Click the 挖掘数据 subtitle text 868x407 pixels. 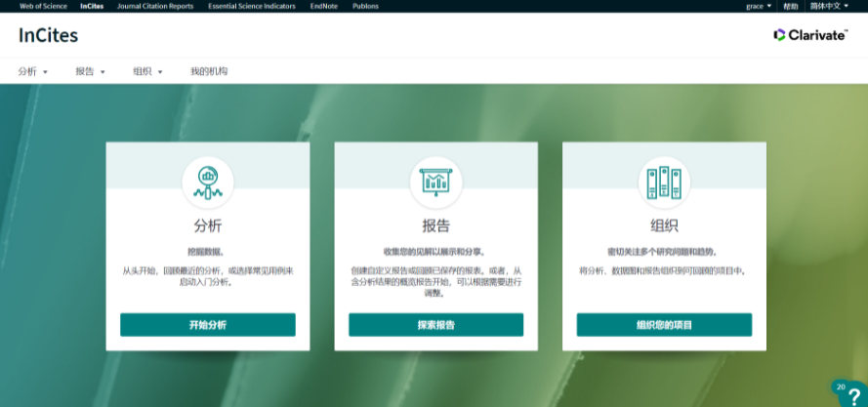coord(206,252)
